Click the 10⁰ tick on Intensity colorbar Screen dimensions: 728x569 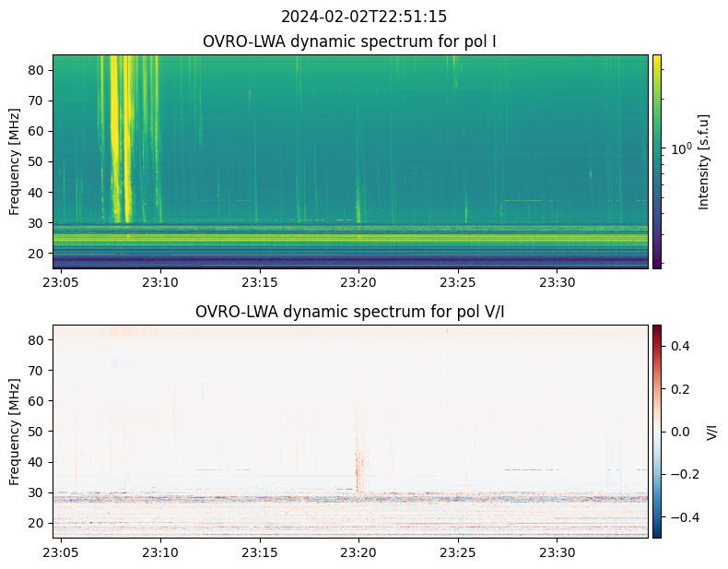(x=680, y=148)
